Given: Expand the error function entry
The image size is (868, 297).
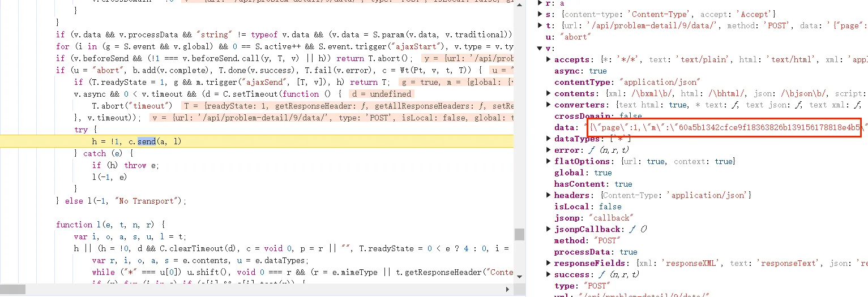Looking at the screenshot, I should coord(548,150).
